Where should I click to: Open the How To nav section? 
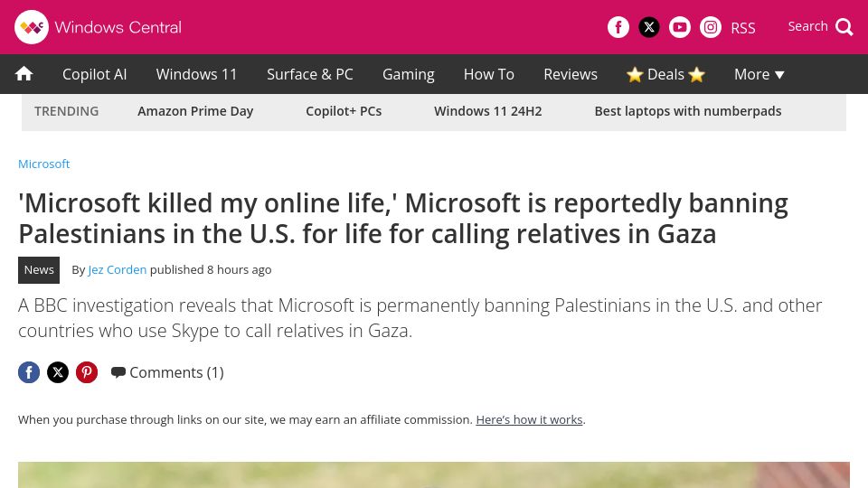(489, 74)
